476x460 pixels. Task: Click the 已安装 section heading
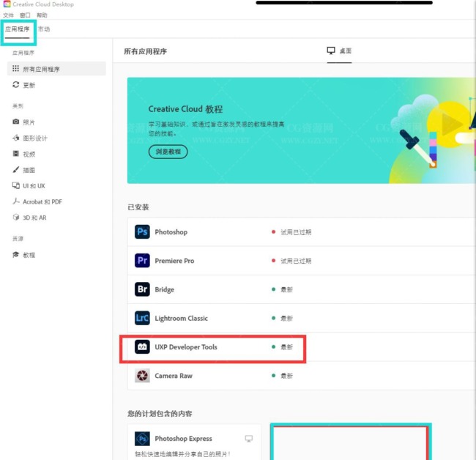pyautogui.click(x=138, y=207)
